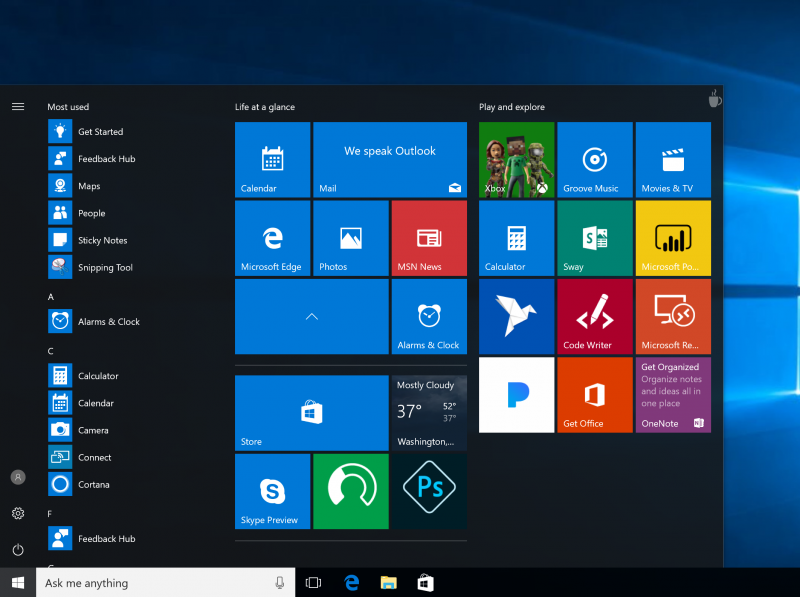Screen dimensions: 800x597
Task: Launch the Photoshop Express (Ps) tile
Action: point(429,491)
